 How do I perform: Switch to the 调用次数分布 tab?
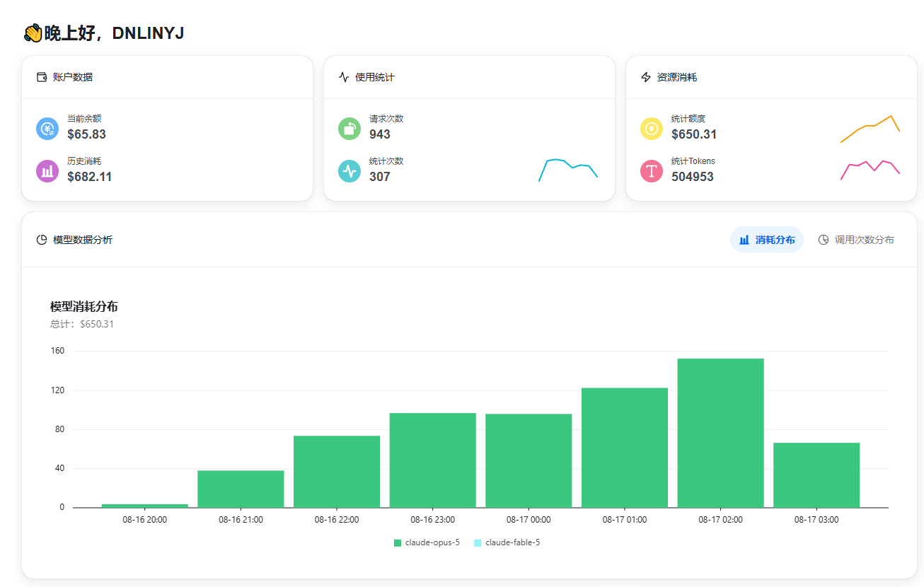pyautogui.click(x=856, y=240)
